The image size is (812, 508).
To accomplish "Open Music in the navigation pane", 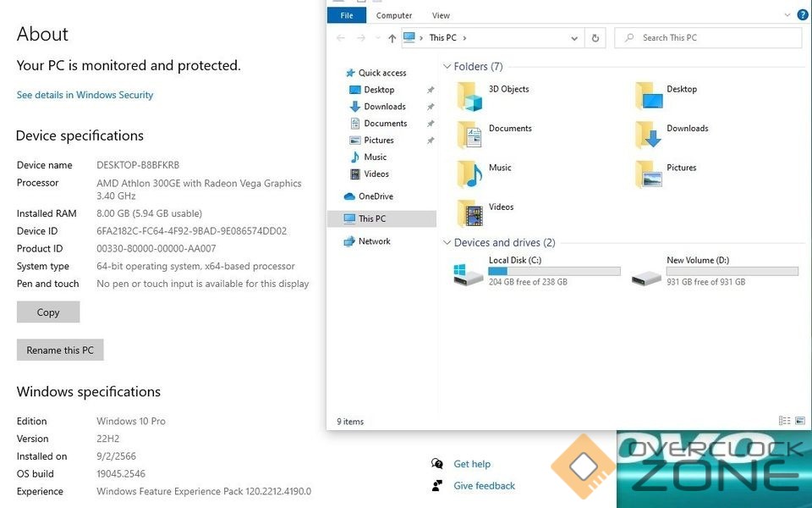I will tap(375, 157).
